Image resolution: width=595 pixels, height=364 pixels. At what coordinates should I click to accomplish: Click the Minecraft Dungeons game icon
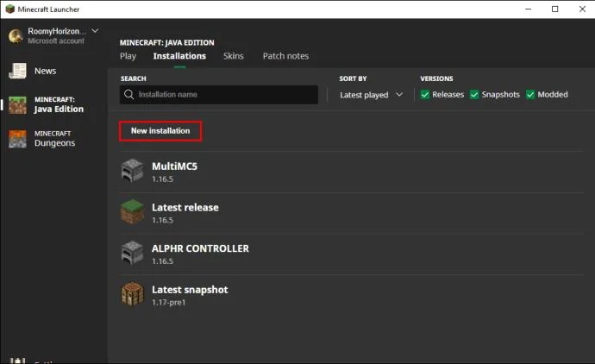click(x=18, y=139)
